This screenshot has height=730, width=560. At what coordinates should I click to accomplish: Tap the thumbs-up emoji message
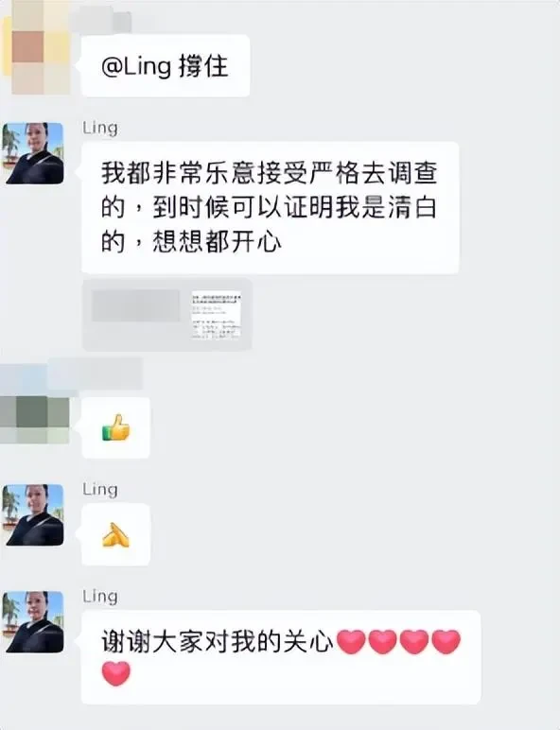tap(116, 427)
